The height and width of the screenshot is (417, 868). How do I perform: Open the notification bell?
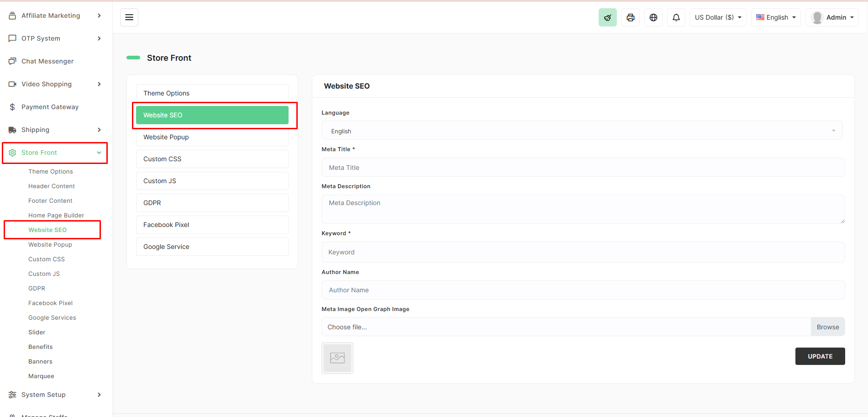click(676, 17)
